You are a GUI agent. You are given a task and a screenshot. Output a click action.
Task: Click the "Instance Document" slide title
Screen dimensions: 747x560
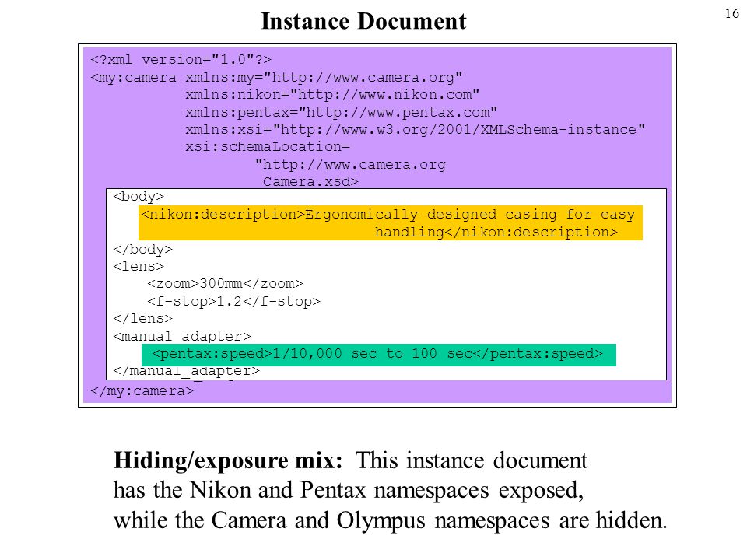(x=363, y=22)
